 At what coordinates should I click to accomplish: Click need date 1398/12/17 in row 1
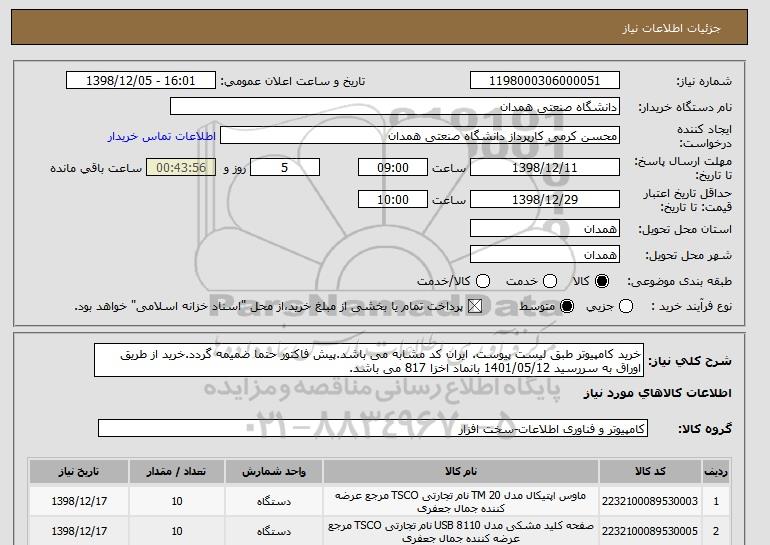click(x=79, y=501)
